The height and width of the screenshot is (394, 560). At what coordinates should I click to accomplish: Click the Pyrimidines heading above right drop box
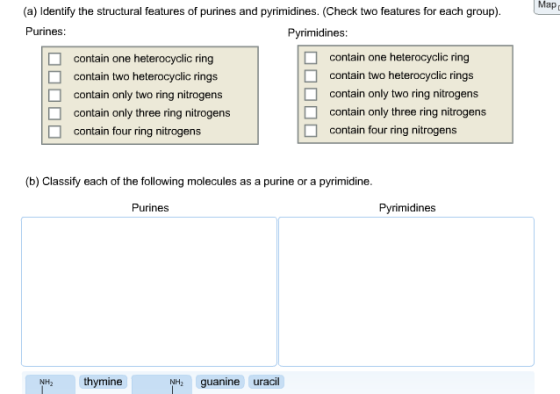pyautogui.click(x=407, y=208)
